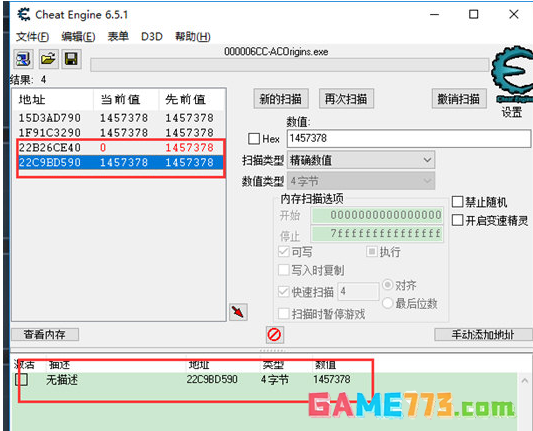Viewport: 533px width, 431px height.
Task: Open the 数值类型 4字节 dropdown
Action: coord(361,181)
